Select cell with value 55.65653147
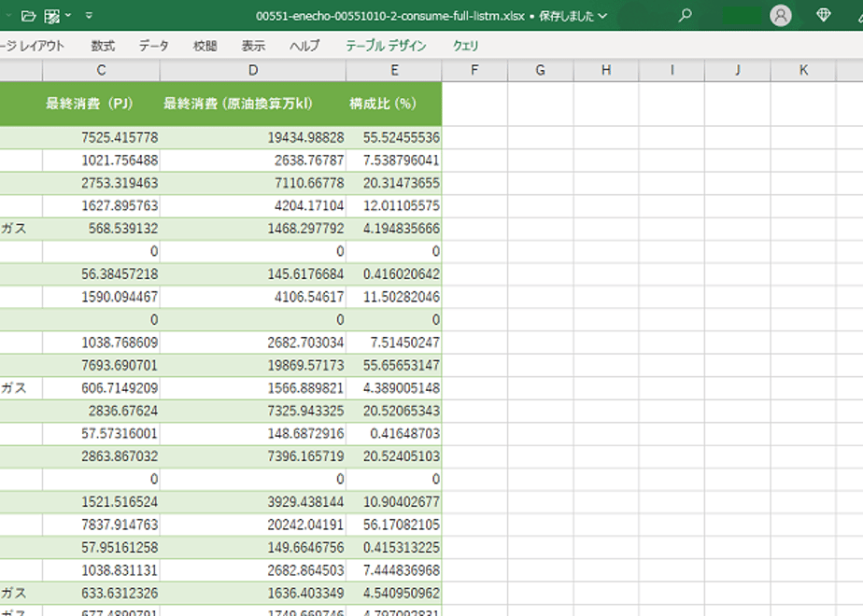This screenshot has width=863, height=616. click(x=394, y=366)
